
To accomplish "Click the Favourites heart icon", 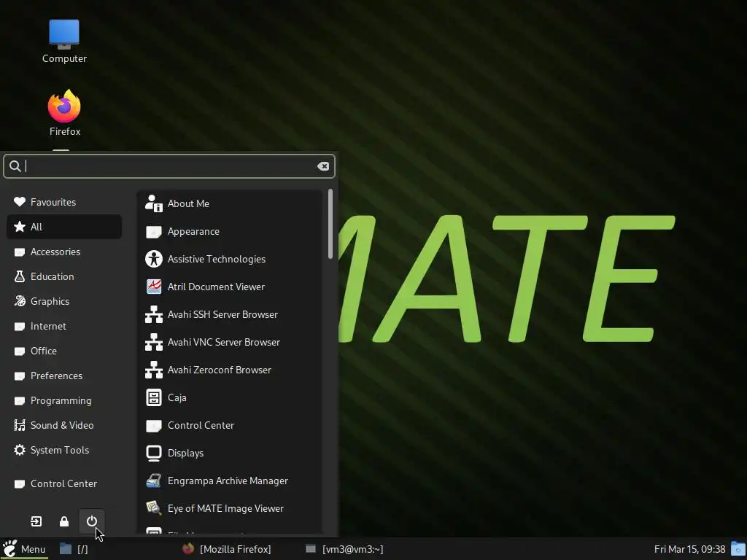I will (x=20, y=202).
